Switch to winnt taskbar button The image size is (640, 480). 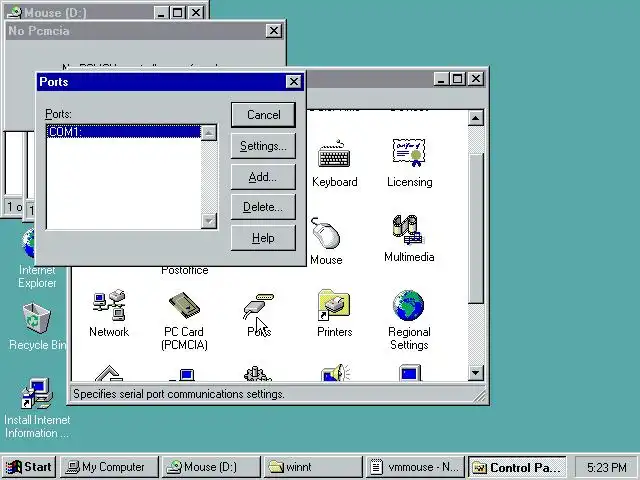click(313, 467)
